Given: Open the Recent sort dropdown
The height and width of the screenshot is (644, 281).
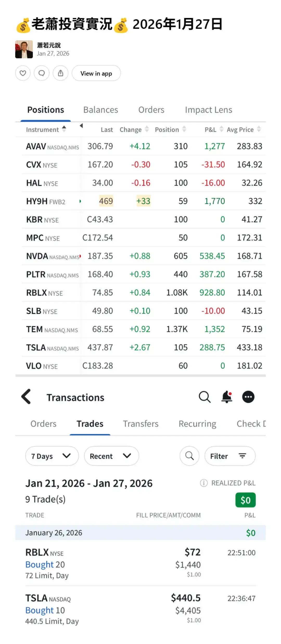Looking at the screenshot, I should (111, 456).
